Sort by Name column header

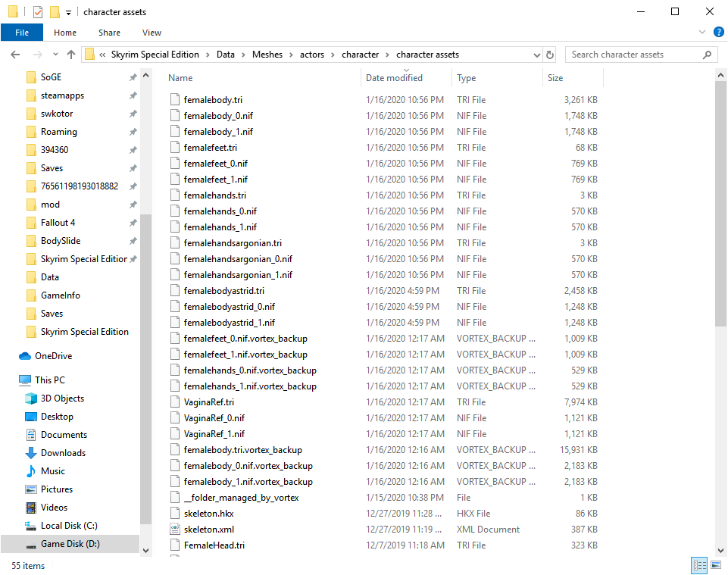pyautogui.click(x=180, y=78)
